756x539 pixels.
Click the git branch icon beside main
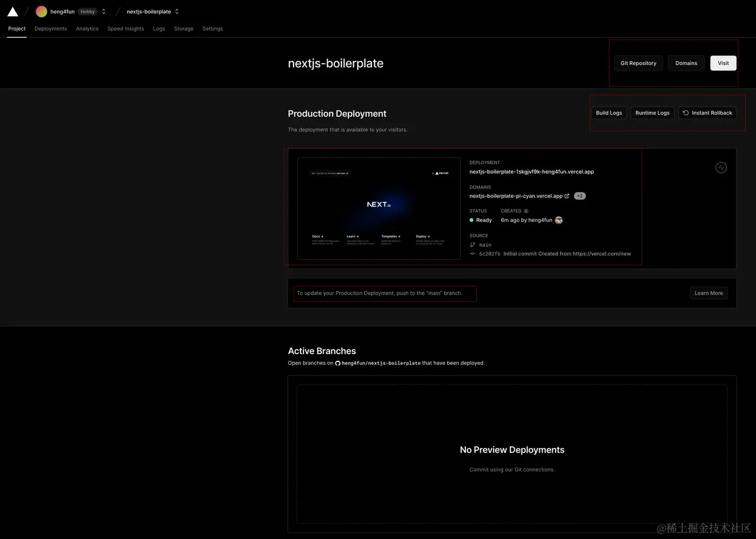click(472, 244)
